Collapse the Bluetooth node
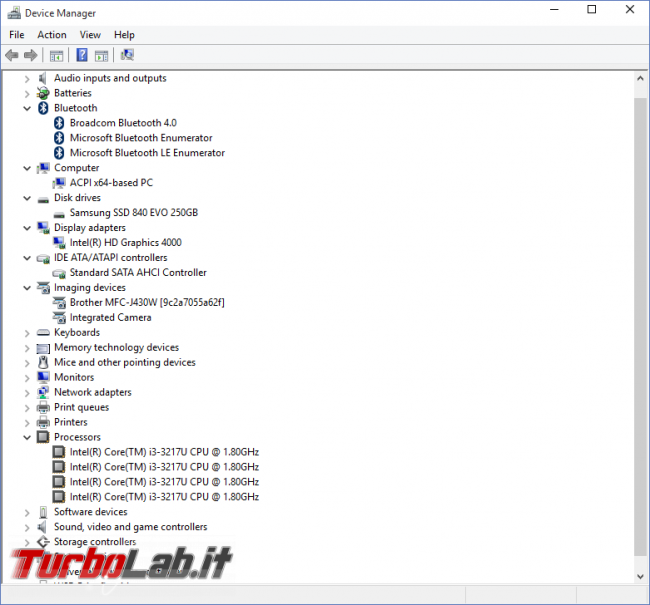The image size is (650, 605). pyautogui.click(x=27, y=109)
